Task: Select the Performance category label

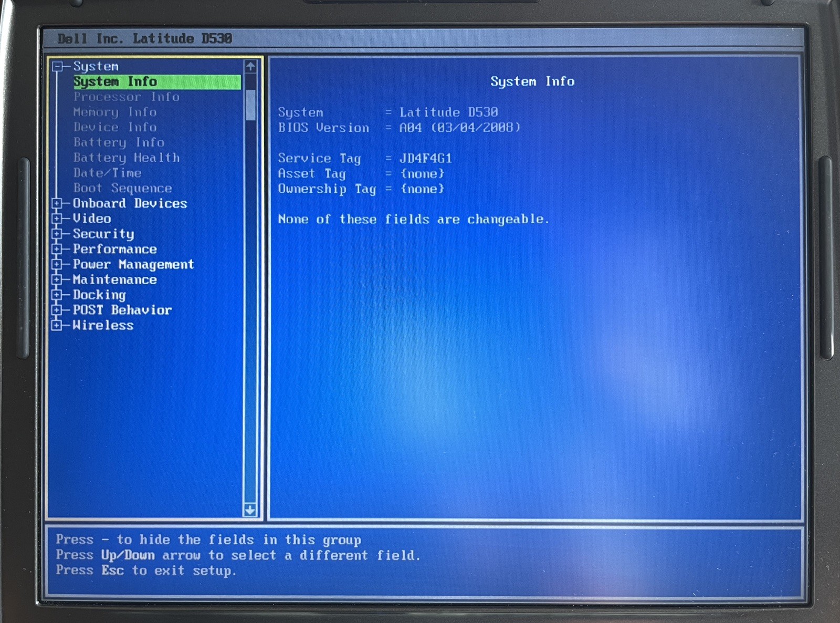Action: click(115, 249)
